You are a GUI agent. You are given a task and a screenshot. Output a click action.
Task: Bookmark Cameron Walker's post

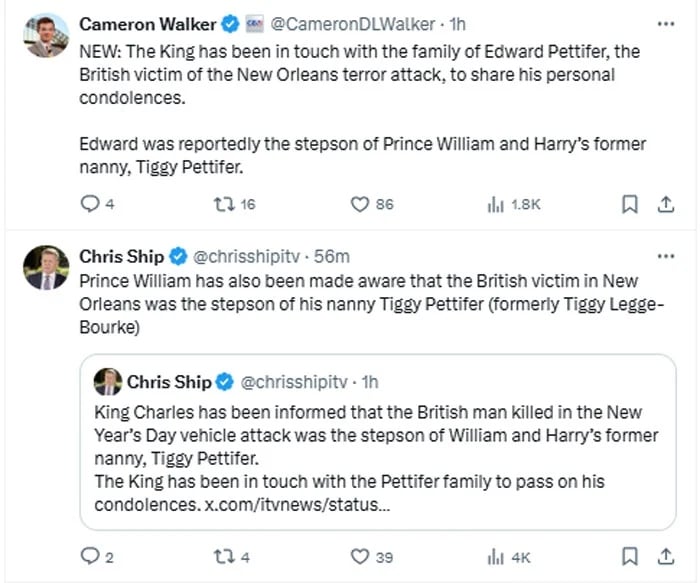coord(630,204)
